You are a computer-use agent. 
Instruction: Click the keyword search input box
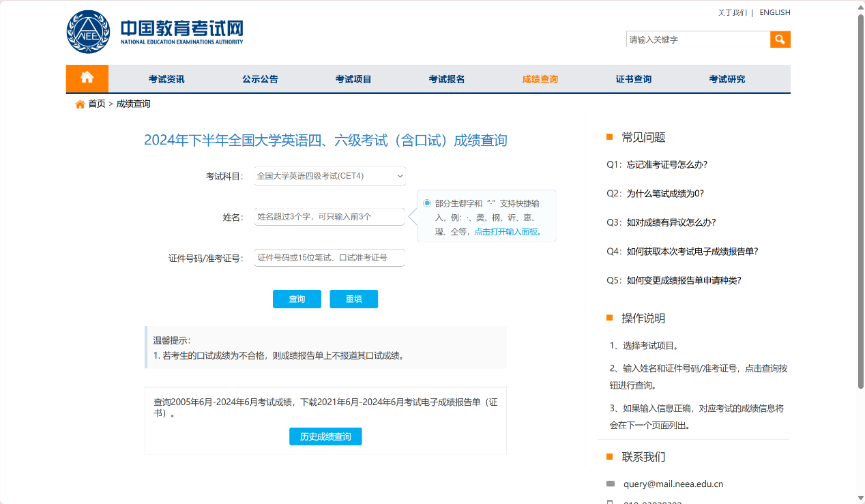coord(698,40)
